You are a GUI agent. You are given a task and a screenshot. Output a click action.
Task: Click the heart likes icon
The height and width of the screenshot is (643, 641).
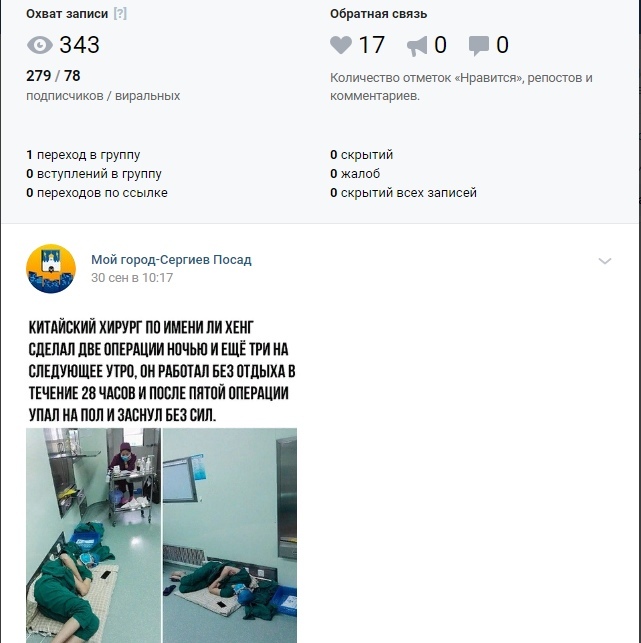click(x=341, y=45)
